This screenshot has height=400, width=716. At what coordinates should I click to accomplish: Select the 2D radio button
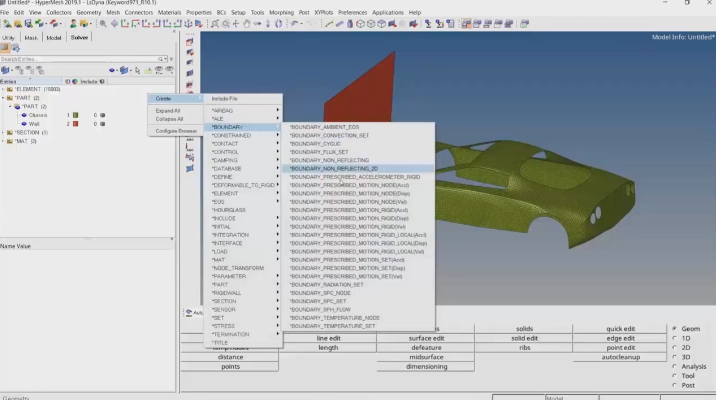[673, 347]
